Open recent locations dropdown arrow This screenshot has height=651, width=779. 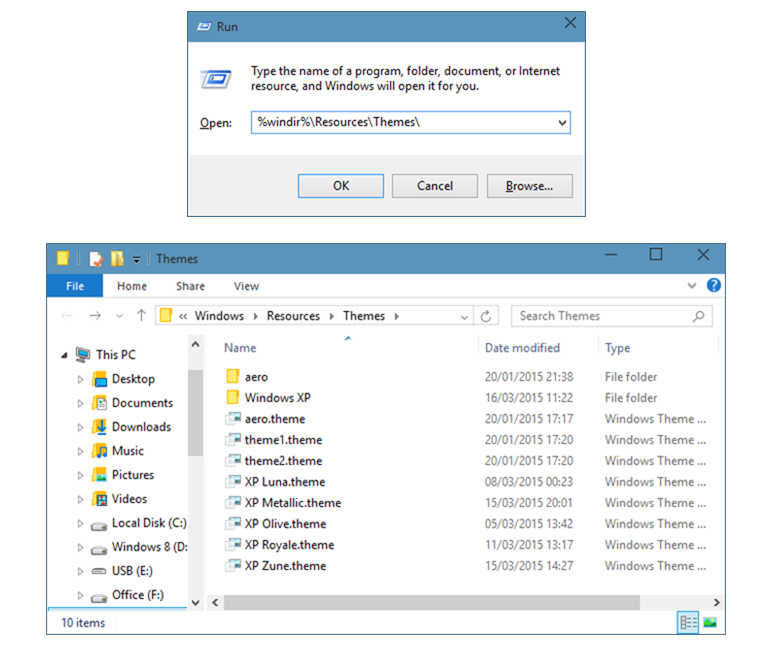[119, 316]
